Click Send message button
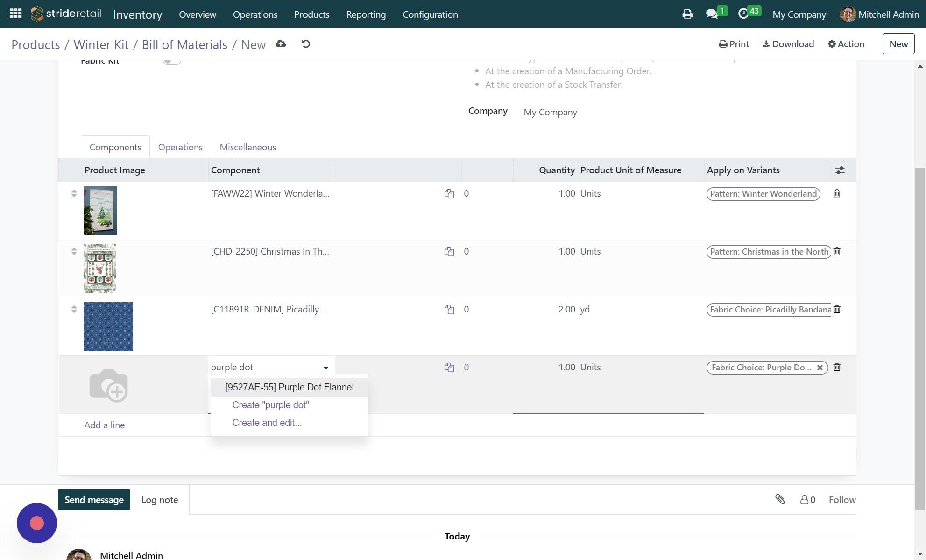Viewport: 926px width, 560px height. (x=94, y=500)
